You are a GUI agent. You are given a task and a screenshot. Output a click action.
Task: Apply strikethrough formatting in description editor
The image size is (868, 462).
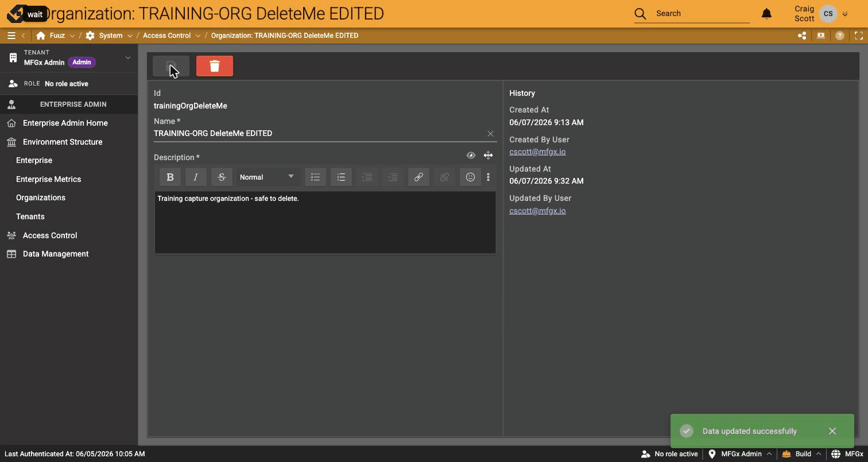click(x=222, y=177)
